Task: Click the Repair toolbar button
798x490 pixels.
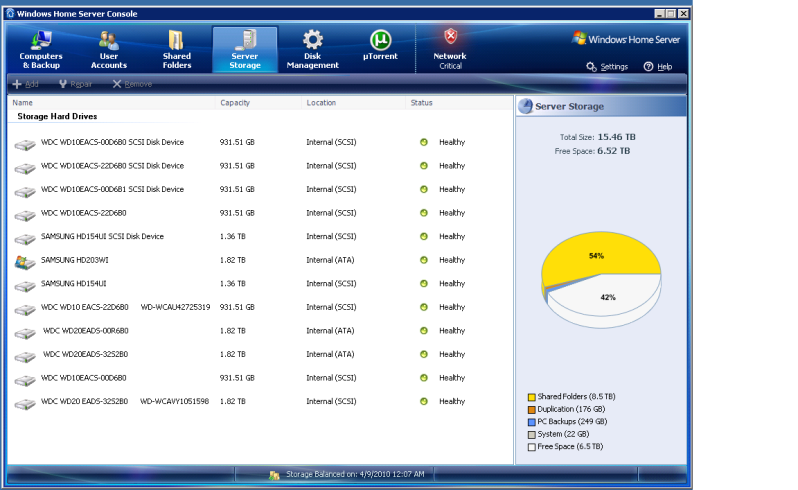Action: 75,84
